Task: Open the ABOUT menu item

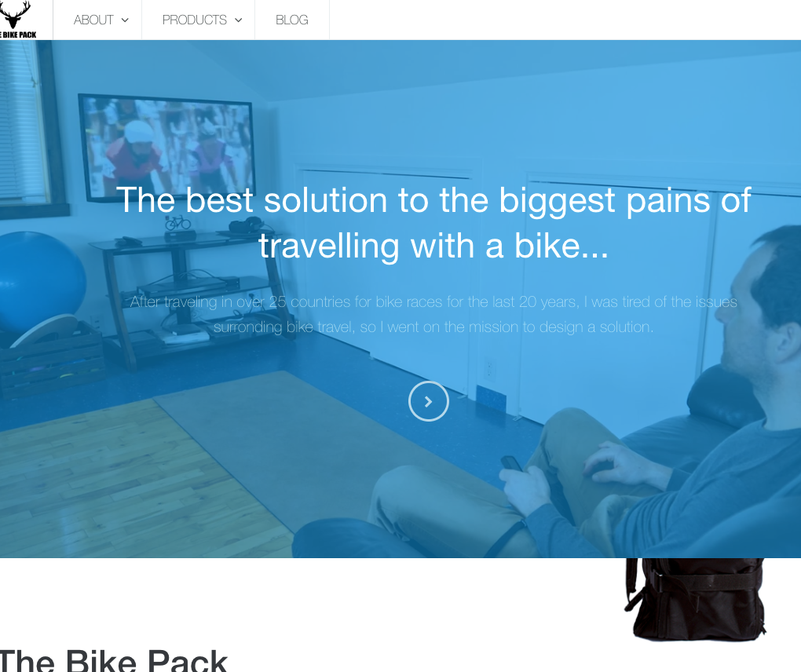Action: point(93,20)
